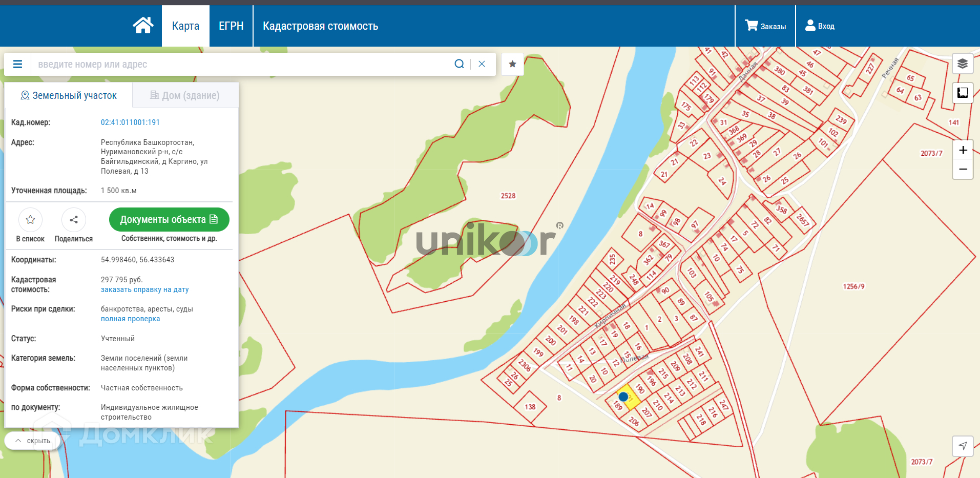
Task: Zoom in the map with plus
Action: pos(963,150)
